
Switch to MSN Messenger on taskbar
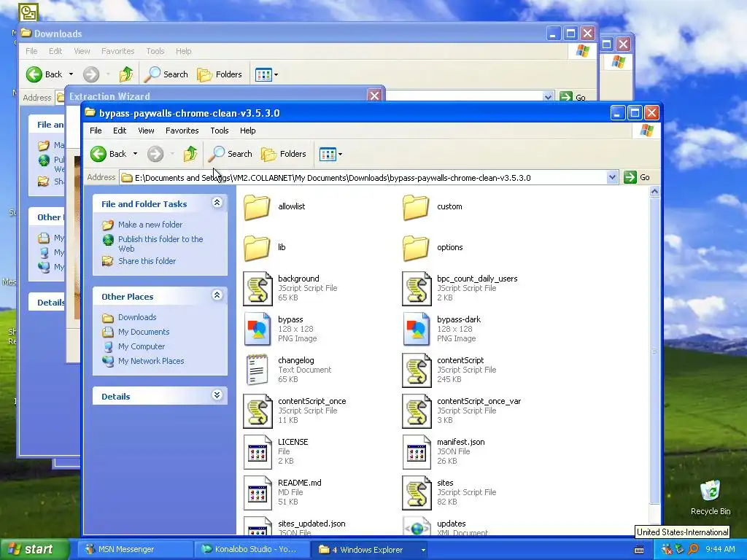[x=135, y=550]
